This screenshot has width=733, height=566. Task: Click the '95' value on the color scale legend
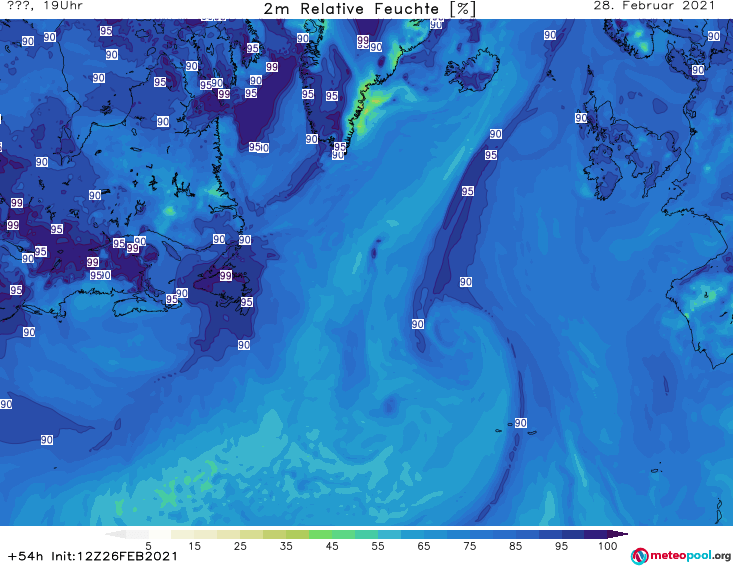click(561, 546)
